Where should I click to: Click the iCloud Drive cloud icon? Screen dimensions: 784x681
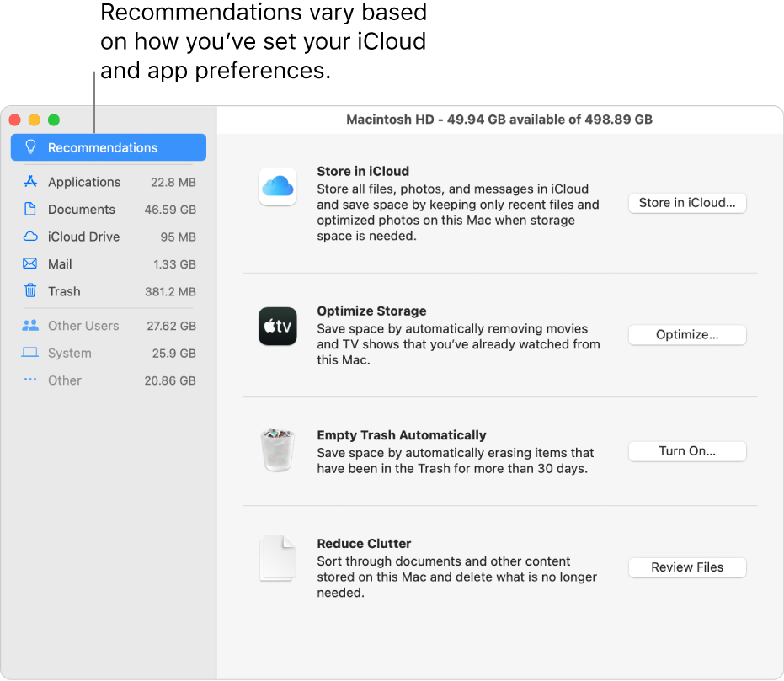(x=30, y=237)
